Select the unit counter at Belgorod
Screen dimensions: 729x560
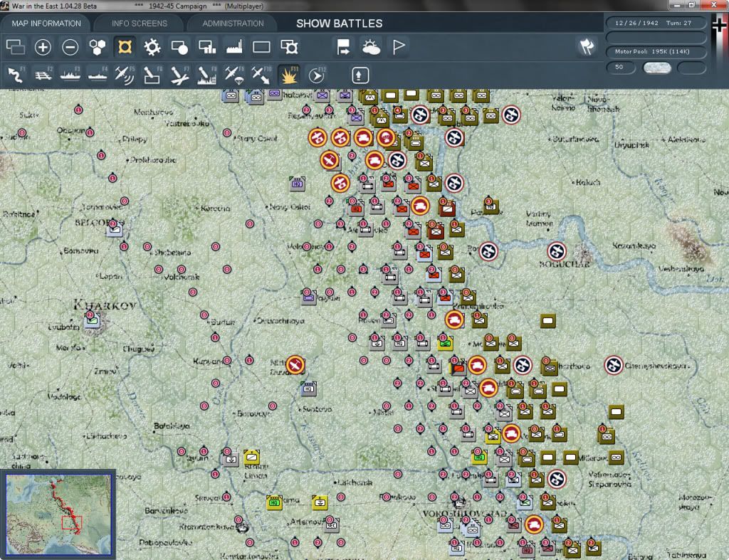coord(115,228)
